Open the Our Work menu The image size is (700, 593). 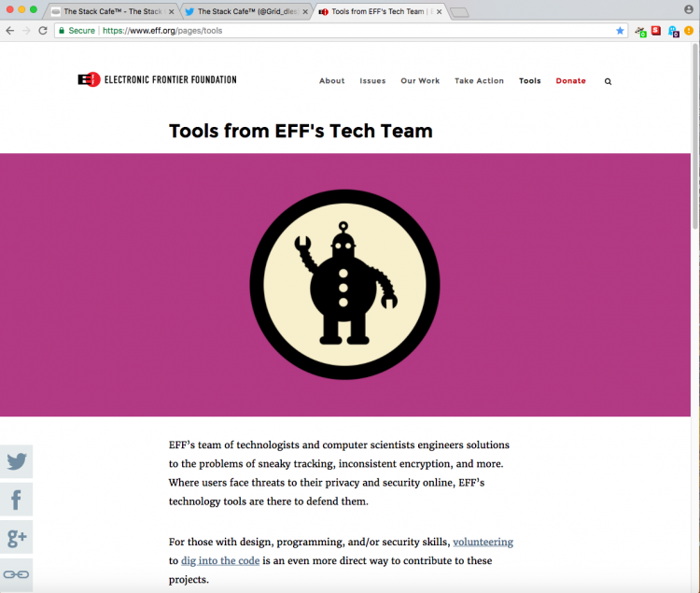pyautogui.click(x=420, y=81)
